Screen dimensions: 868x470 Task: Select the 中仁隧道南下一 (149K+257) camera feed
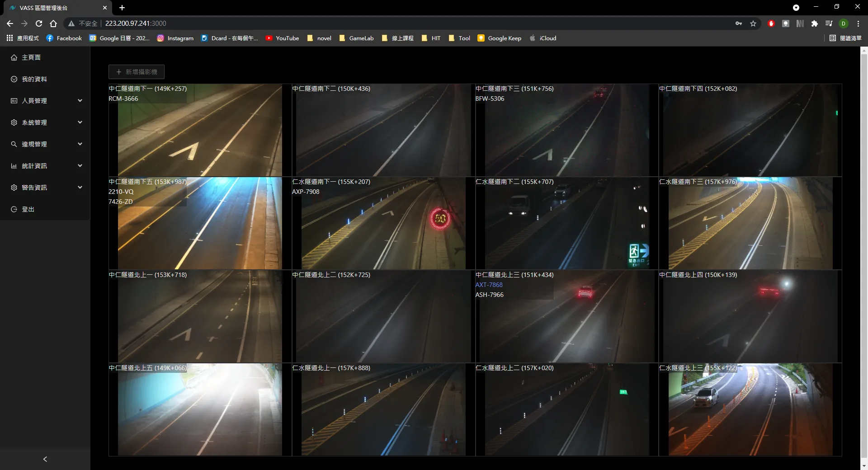click(x=200, y=131)
